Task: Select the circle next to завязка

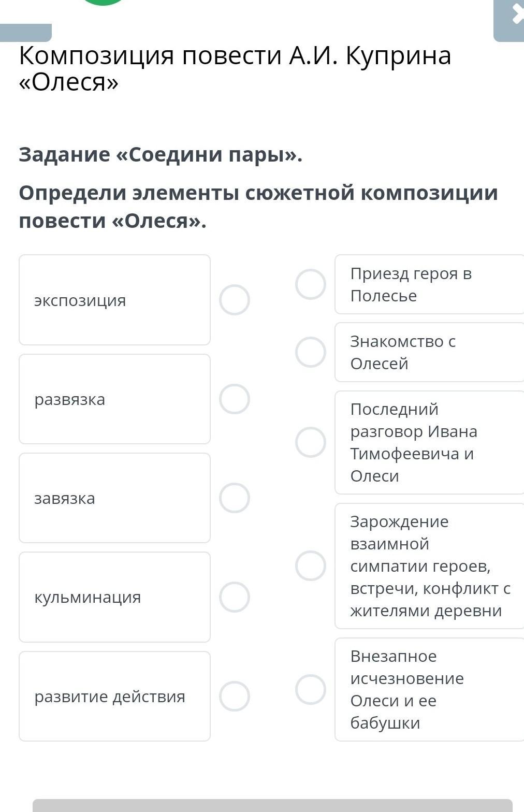Action: tap(235, 498)
